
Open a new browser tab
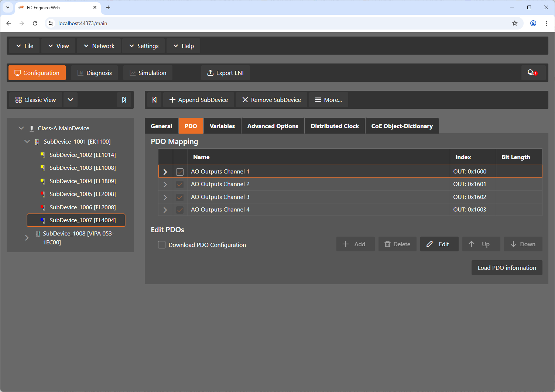pyautogui.click(x=108, y=7)
